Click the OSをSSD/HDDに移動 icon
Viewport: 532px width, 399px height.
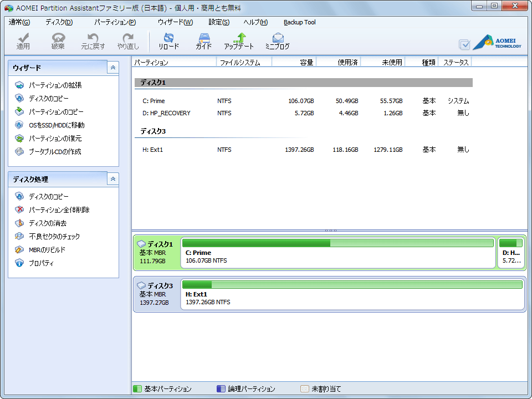19,125
